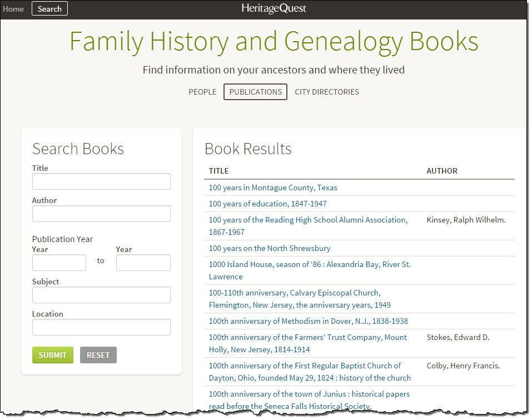Open '100 years on the North Shrewsbury'
Viewport: 532px width, 419px height.
[x=269, y=248]
